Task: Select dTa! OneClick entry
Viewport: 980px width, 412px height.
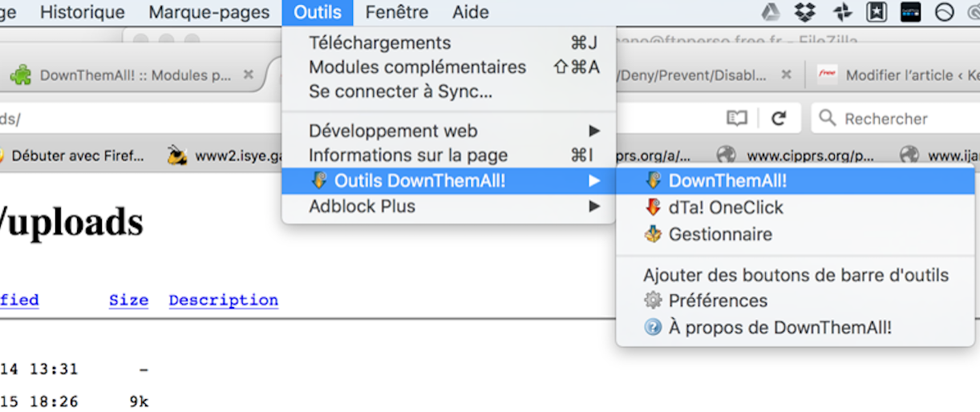Action: [x=796, y=208]
